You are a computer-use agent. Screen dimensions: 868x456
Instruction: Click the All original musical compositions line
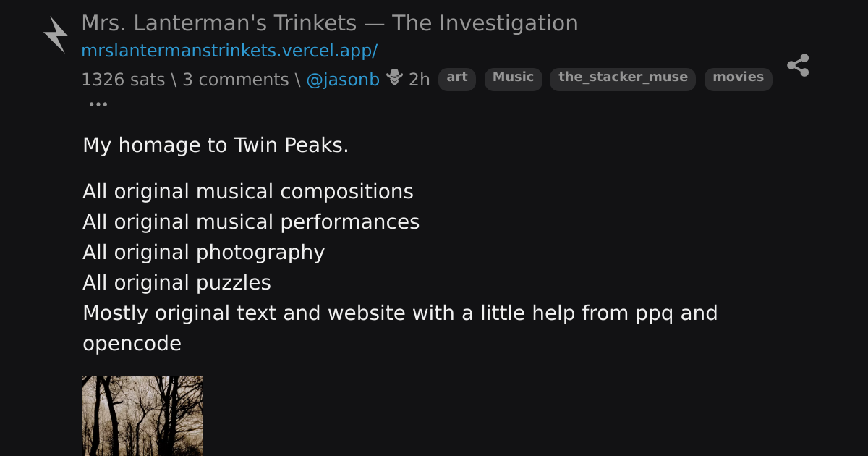click(248, 192)
